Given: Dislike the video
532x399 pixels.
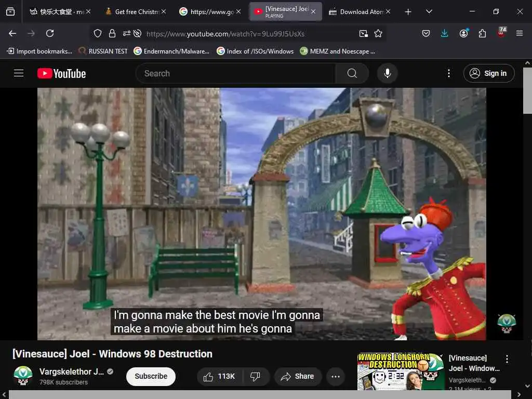Looking at the screenshot, I should click(256, 376).
